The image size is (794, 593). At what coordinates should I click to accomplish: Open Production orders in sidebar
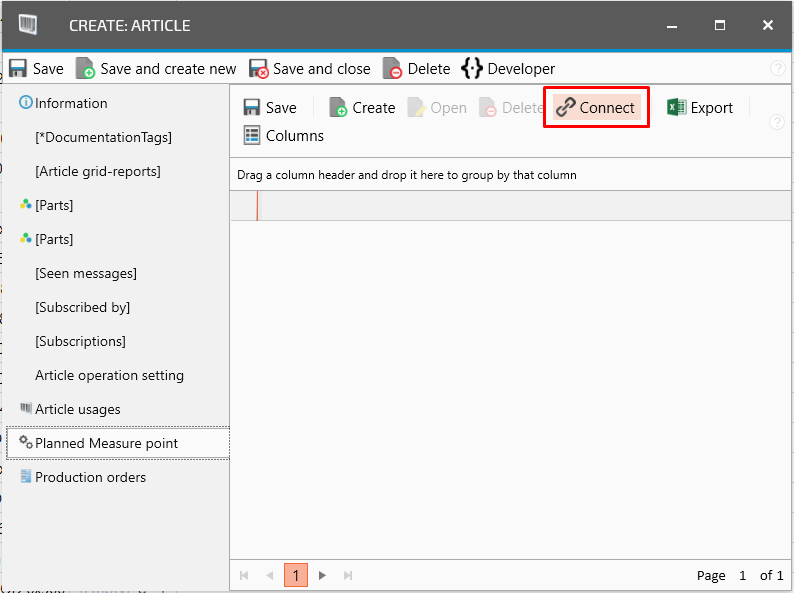click(x=90, y=477)
